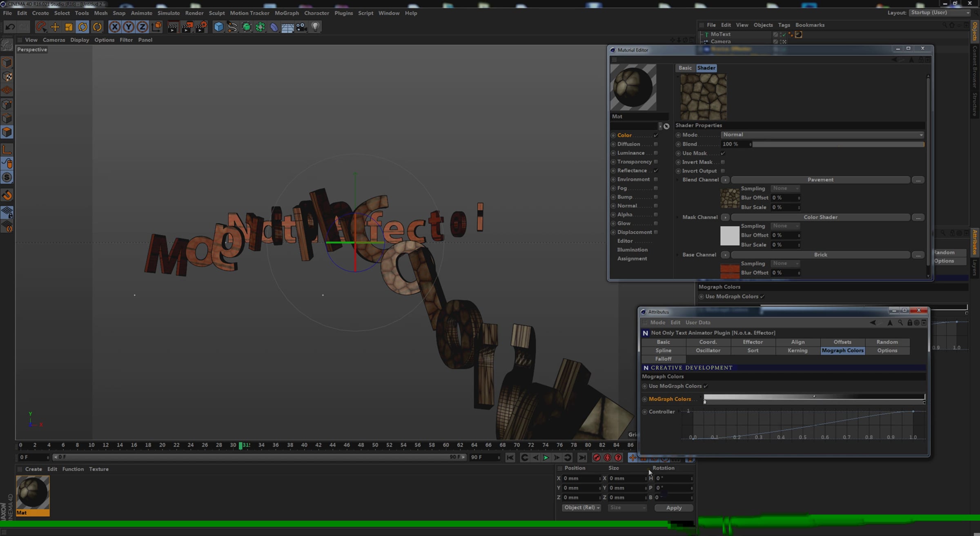Click Apply in the coordinates panel
This screenshot has width=980, height=536.
pos(674,508)
